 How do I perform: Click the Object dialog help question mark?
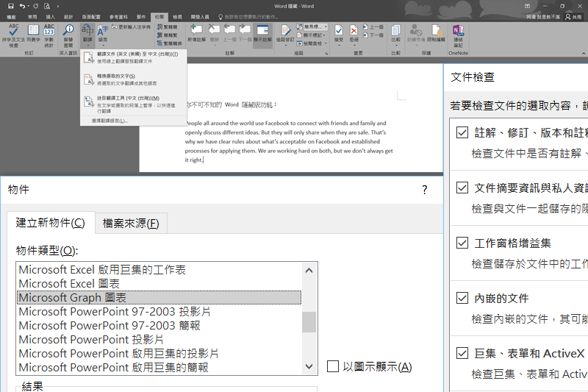pyautogui.click(x=425, y=190)
